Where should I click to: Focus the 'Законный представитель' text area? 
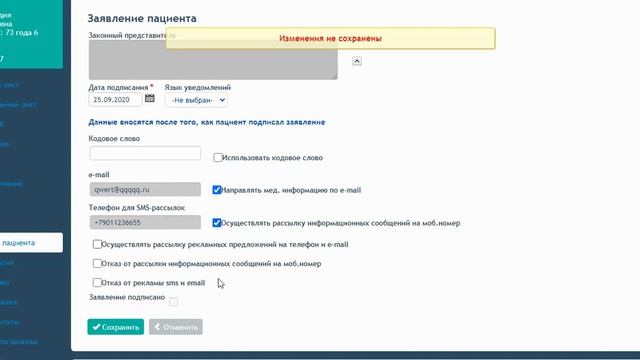[x=213, y=60]
